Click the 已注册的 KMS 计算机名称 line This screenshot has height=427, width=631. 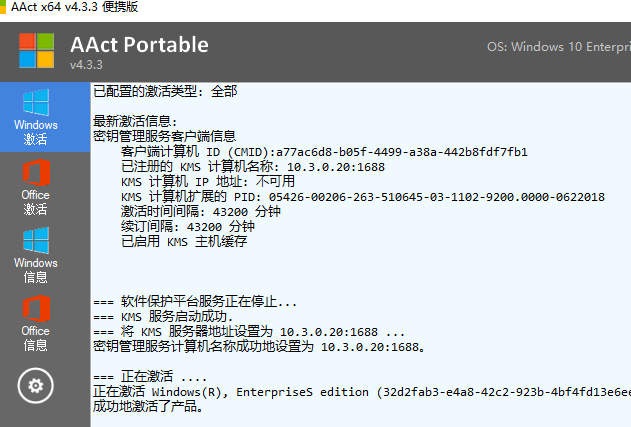pos(252,167)
